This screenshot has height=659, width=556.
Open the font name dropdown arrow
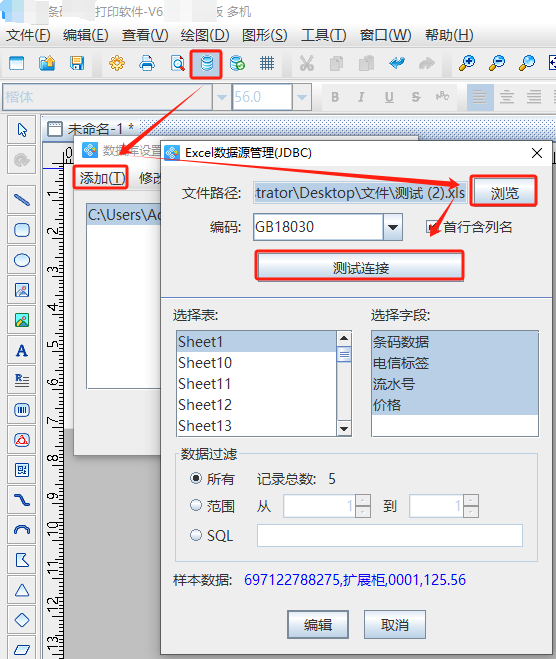pyautogui.click(x=221, y=97)
